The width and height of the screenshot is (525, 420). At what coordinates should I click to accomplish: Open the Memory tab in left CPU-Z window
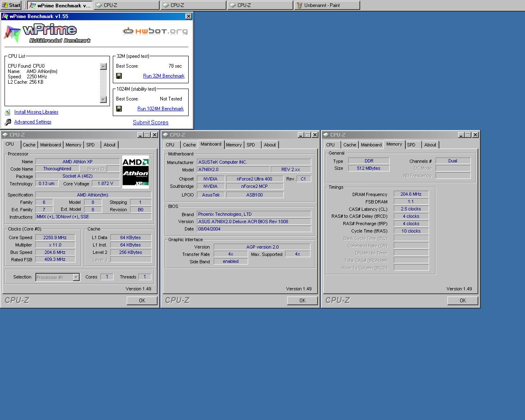(73, 145)
